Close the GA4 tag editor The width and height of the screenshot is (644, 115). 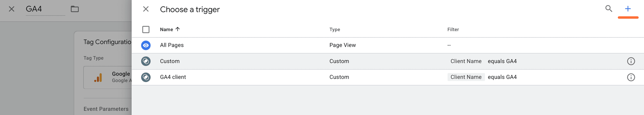pyautogui.click(x=12, y=9)
